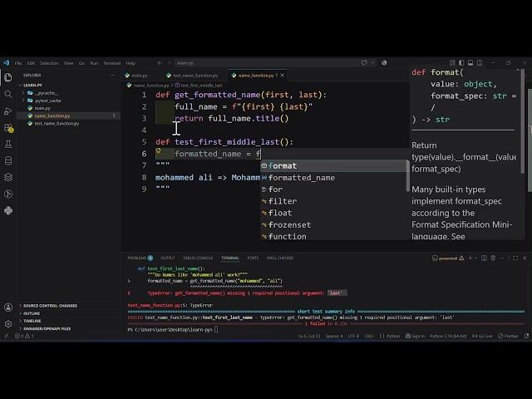The width and height of the screenshot is (532, 399).
Task: Expand Source Control: Changes section
Action: coord(48,306)
